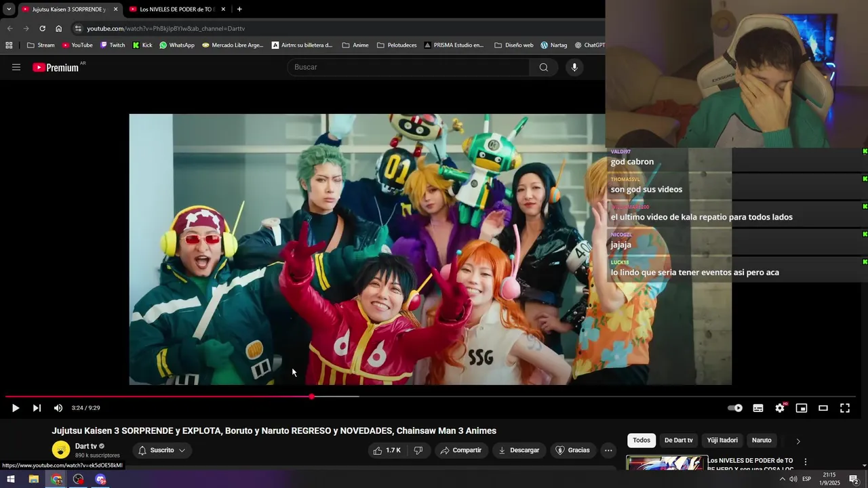
Task: Open the Airtm bookmark
Action: pos(302,45)
